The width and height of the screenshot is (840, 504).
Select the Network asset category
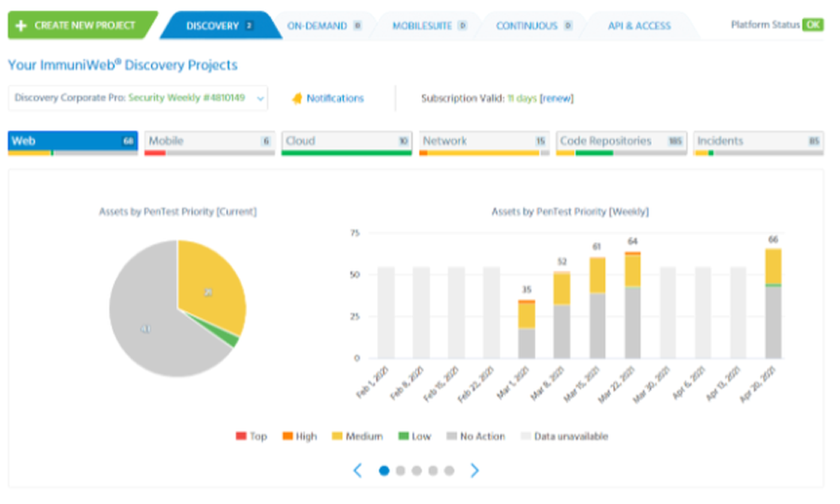tap(484, 143)
